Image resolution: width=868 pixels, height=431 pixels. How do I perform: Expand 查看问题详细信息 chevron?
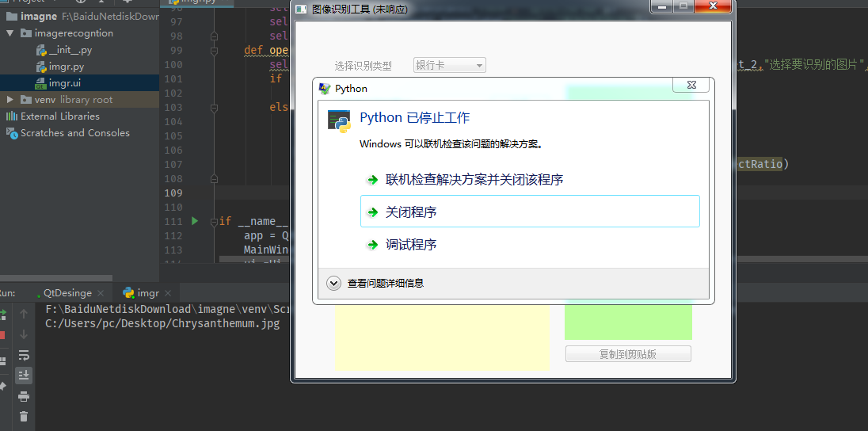pyautogui.click(x=333, y=283)
